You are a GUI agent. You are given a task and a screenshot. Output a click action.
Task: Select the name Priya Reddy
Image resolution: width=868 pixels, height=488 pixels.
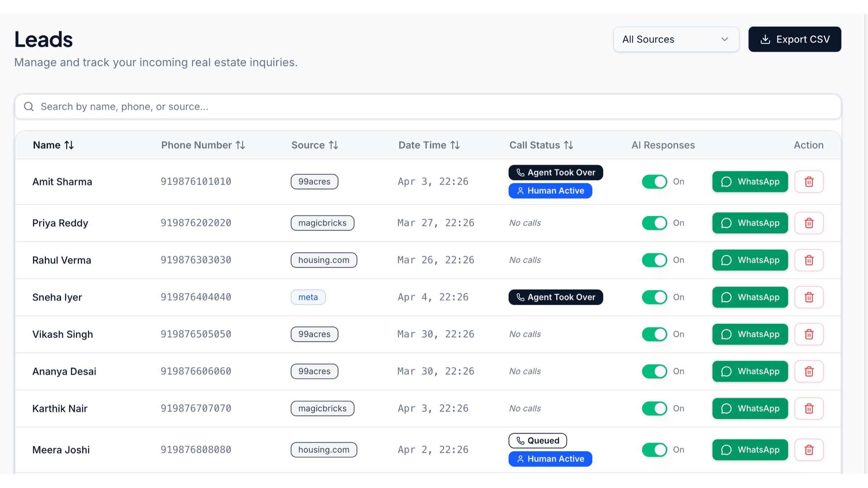(60, 223)
